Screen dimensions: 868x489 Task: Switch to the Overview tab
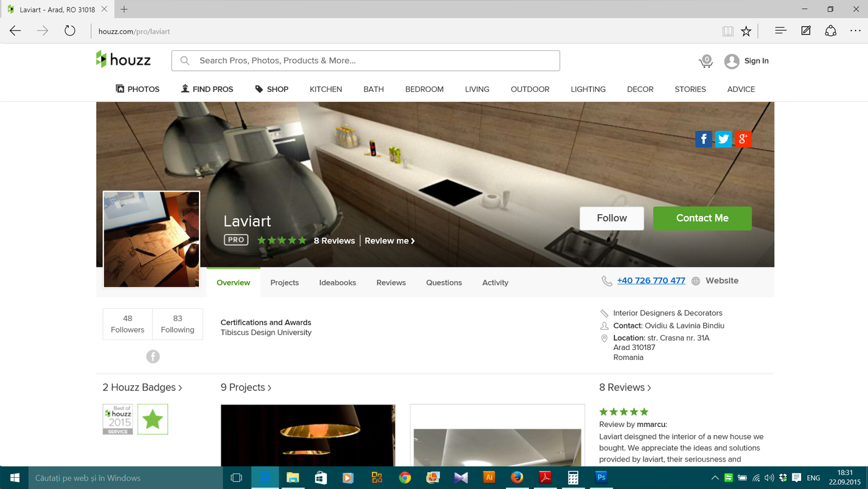tap(233, 282)
